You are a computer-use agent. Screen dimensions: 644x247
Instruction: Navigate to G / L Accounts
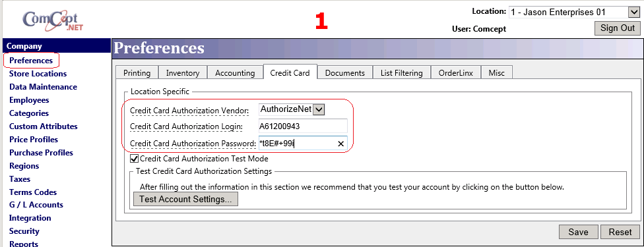36,205
